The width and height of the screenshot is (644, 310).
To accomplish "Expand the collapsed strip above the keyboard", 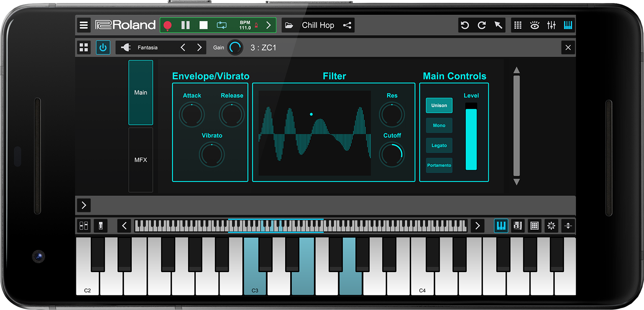I will click(84, 205).
